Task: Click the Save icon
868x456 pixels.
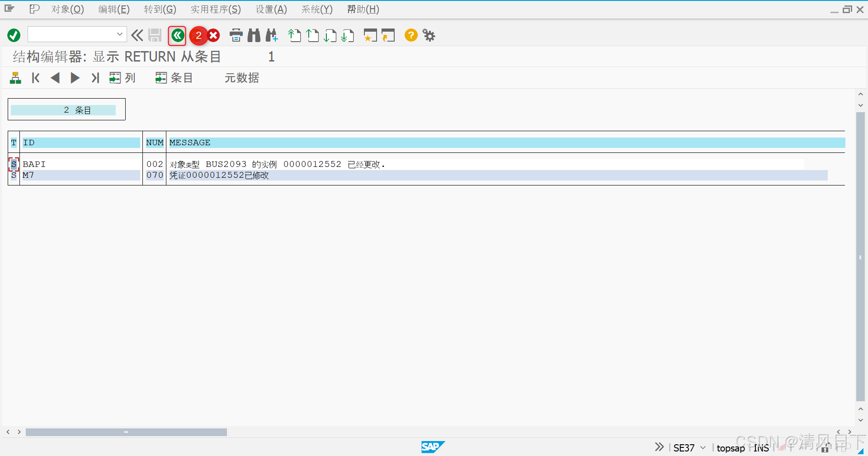Action: [x=155, y=35]
